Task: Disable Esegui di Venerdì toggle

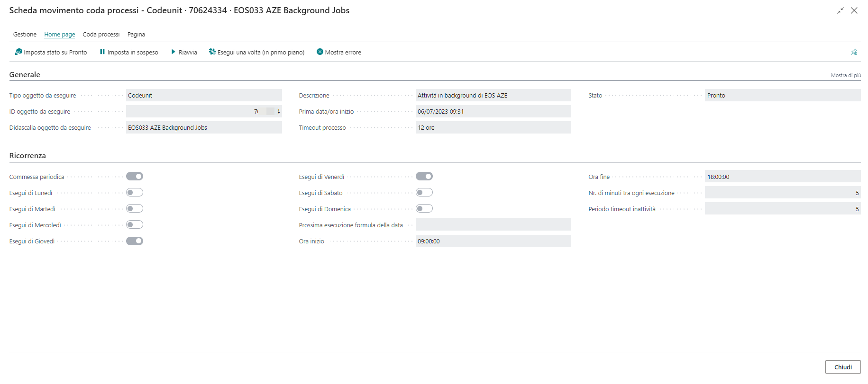Action: click(424, 177)
